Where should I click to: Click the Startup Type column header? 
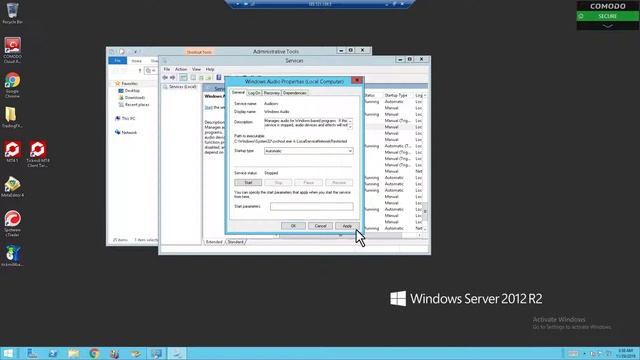[396, 95]
